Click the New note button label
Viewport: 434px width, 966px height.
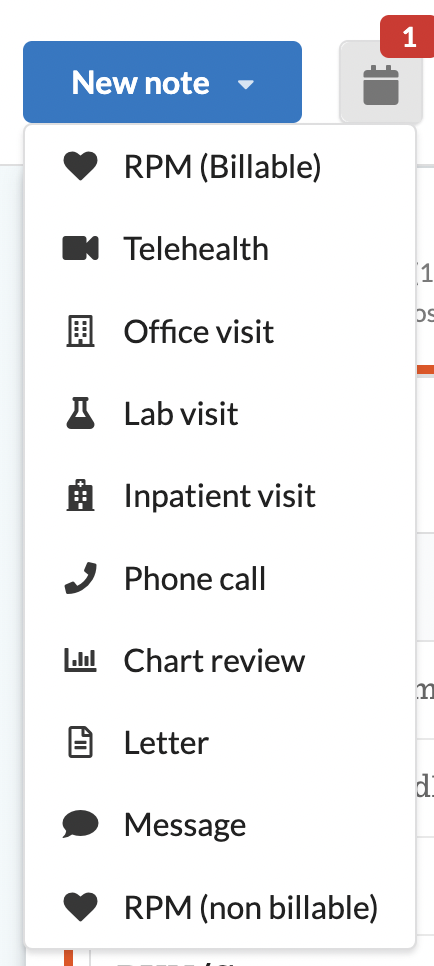(x=141, y=83)
